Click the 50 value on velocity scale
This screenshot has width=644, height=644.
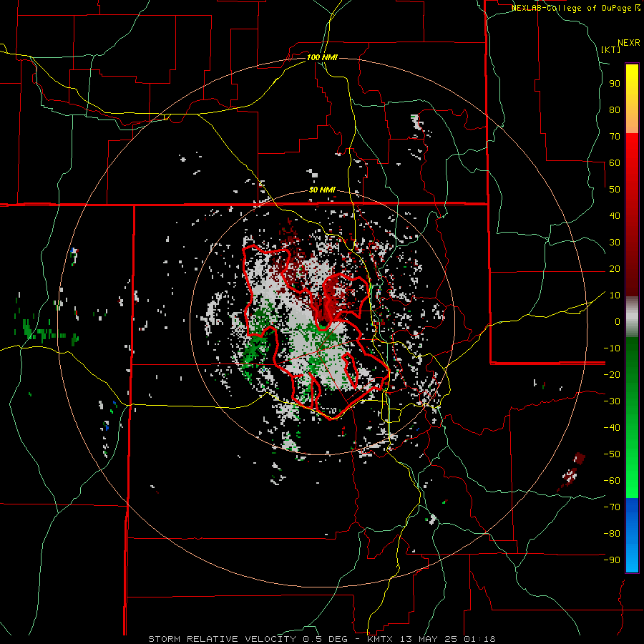(615, 190)
